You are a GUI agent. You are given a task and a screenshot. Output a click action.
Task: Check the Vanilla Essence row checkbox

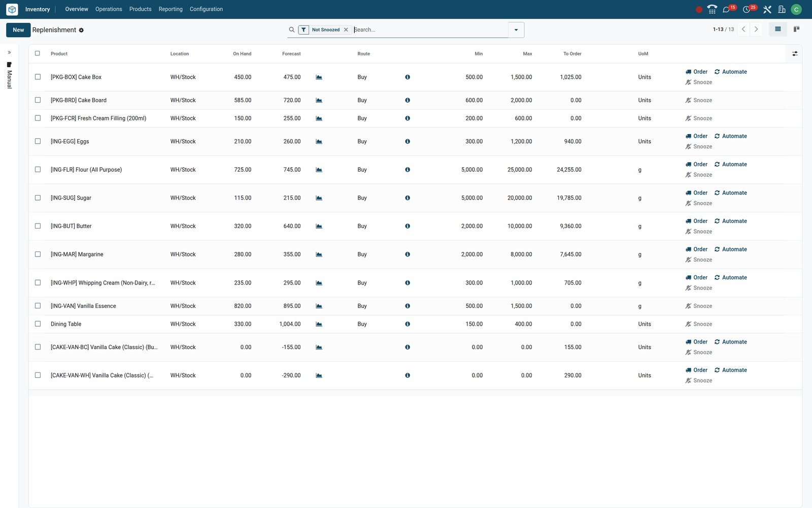click(38, 306)
